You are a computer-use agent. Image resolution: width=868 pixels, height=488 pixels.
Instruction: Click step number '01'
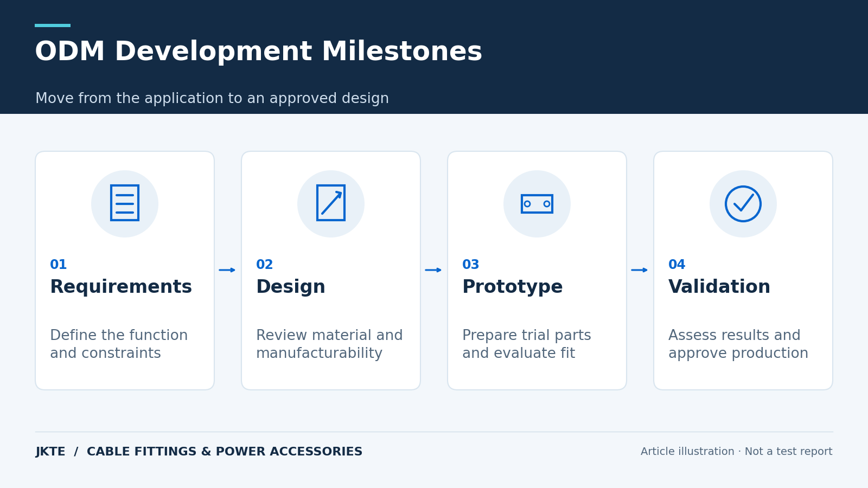59,265
